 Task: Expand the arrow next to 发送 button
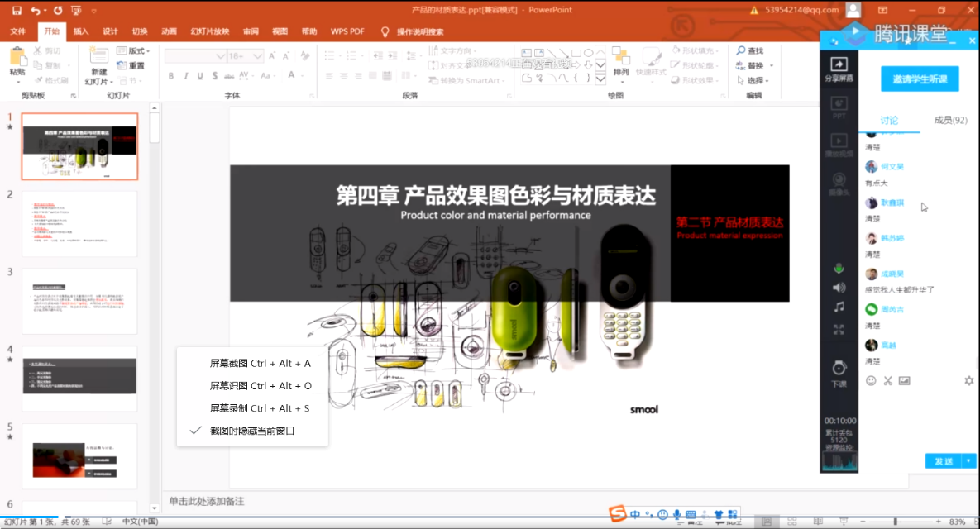(968, 461)
